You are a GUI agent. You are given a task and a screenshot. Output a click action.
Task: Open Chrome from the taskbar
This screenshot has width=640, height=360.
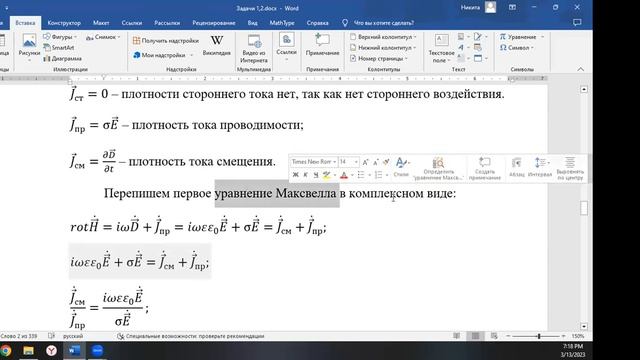(x=6, y=351)
